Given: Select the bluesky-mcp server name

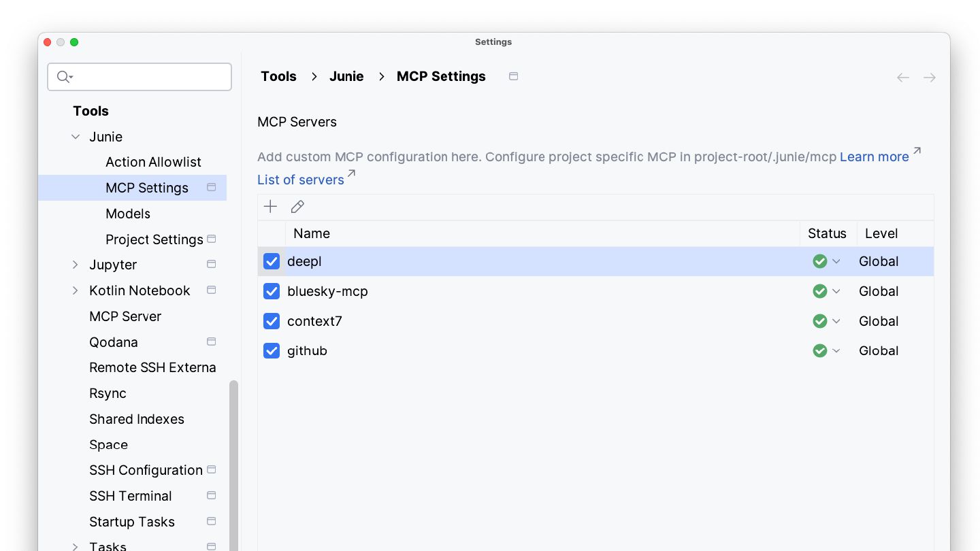Looking at the screenshot, I should tap(327, 291).
